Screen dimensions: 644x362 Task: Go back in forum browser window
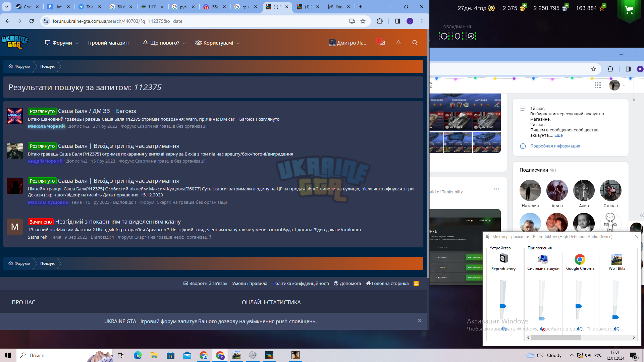click(7, 21)
